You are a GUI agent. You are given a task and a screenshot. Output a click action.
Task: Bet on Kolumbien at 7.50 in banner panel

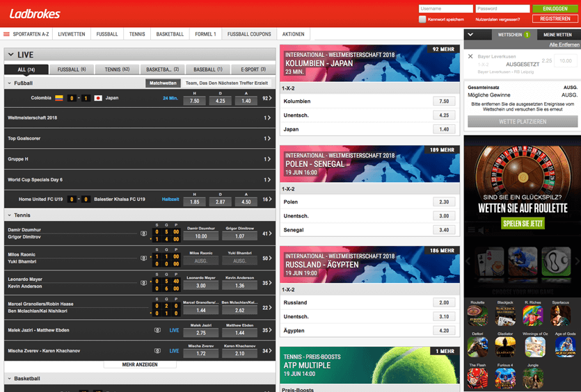(444, 101)
